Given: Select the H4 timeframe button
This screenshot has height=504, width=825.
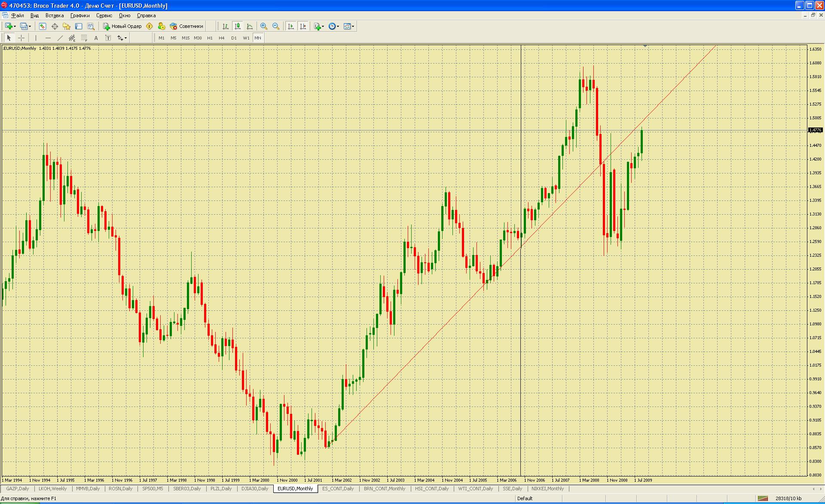Looking at the screenshot, I should click(221, 38).
